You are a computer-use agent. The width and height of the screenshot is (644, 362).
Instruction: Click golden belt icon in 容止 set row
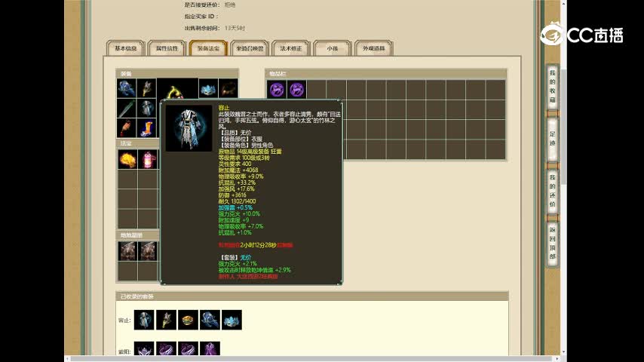(188, 320)
